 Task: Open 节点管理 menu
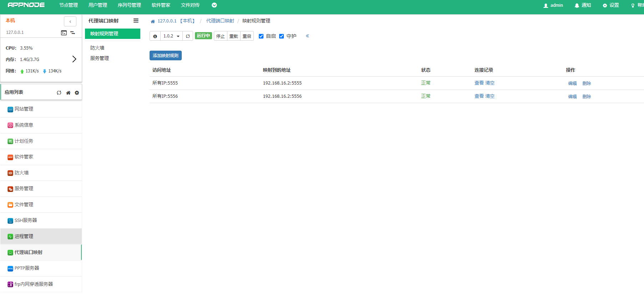[x=69, y=5]
